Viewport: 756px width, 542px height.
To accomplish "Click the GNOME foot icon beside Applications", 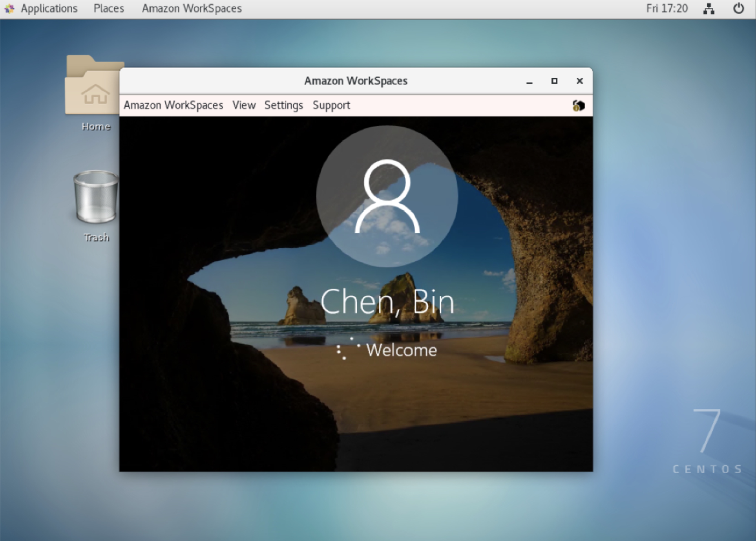I will (9, 8).
